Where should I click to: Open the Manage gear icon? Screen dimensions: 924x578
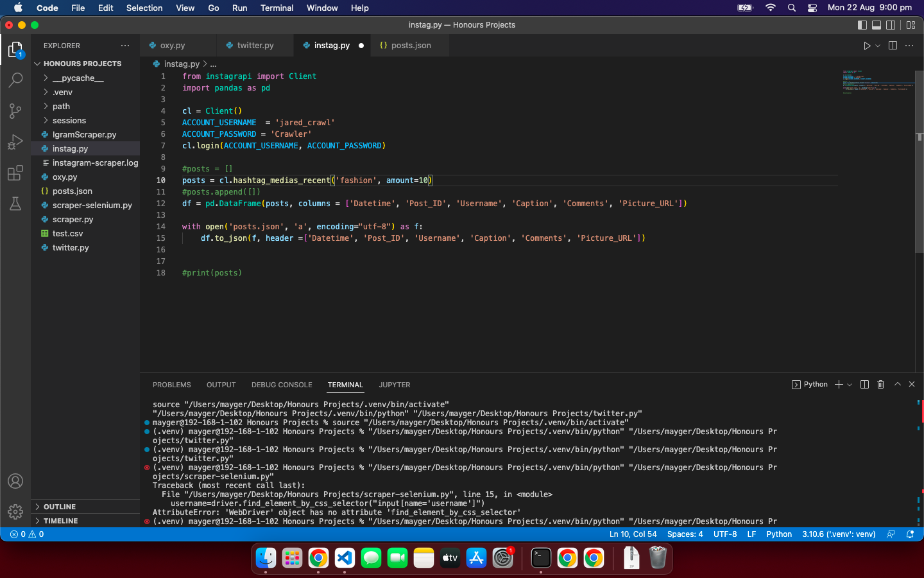pyautogui.click(x=15, y=512)
